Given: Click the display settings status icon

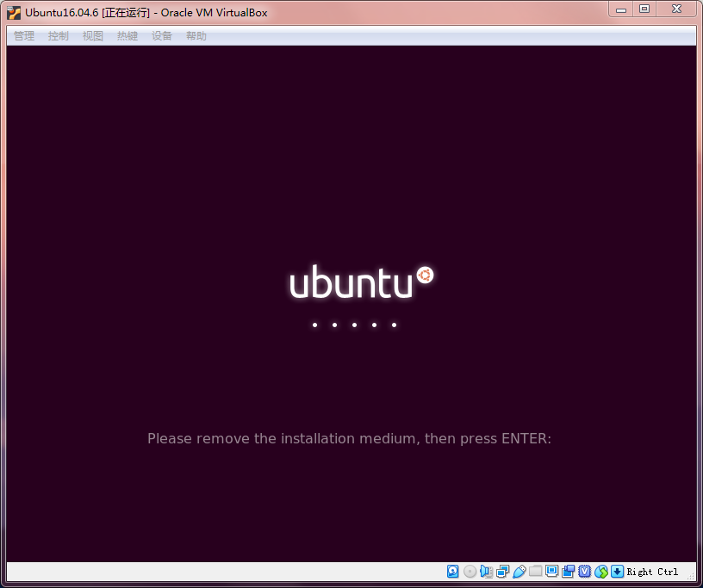Looking at the screenshot, I should coord(552,571).
